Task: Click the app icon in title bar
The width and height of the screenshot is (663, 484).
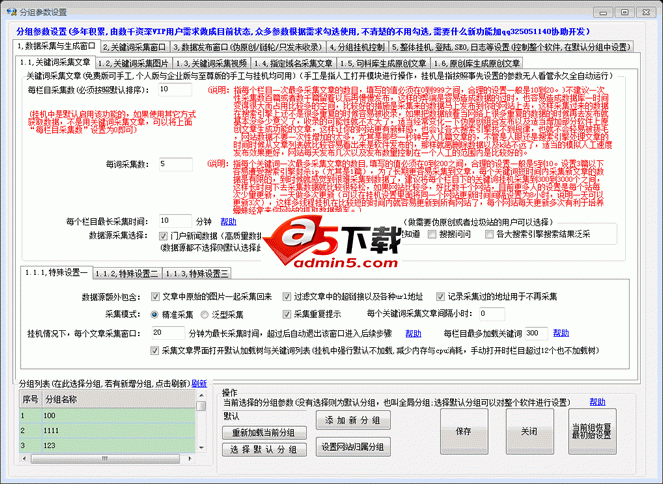Action: tap(11, 11)
